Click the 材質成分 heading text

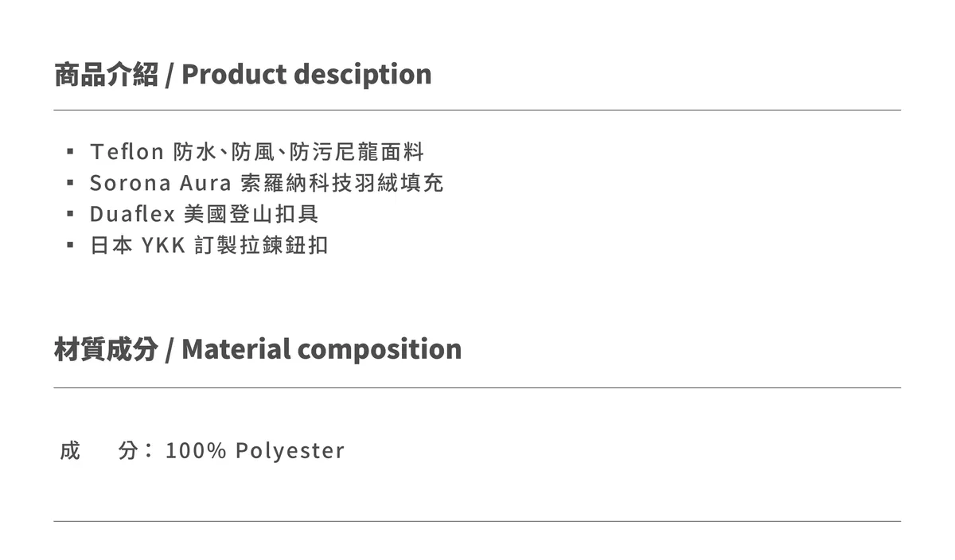tap(106, 349)
